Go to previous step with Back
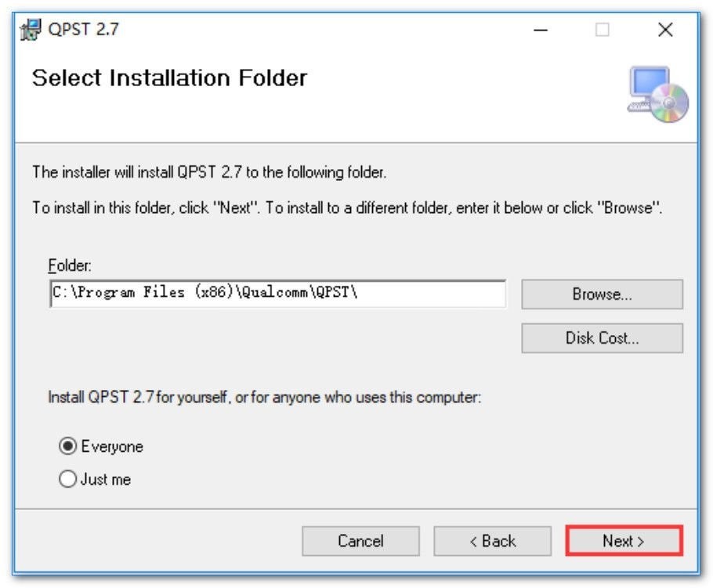 (x=493, y=541)
